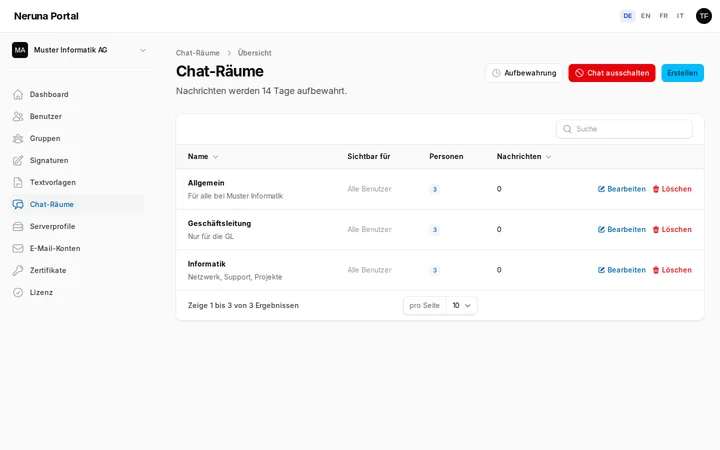Image resolution: width=720 pixels, height=450 pixels.
Task: Click the Chat-Räume breadcrumb link
Action: pyautogui.click(x=197, y=53)
